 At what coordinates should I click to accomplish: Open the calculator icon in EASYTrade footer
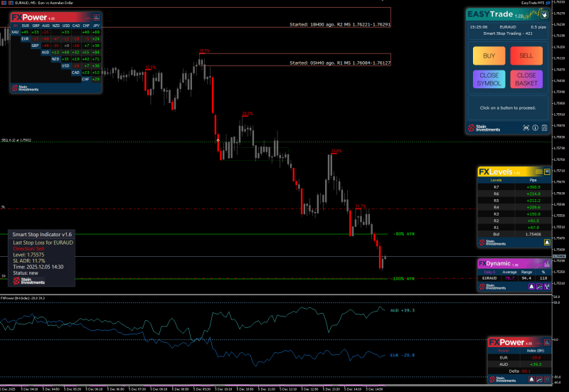[544, 128]
